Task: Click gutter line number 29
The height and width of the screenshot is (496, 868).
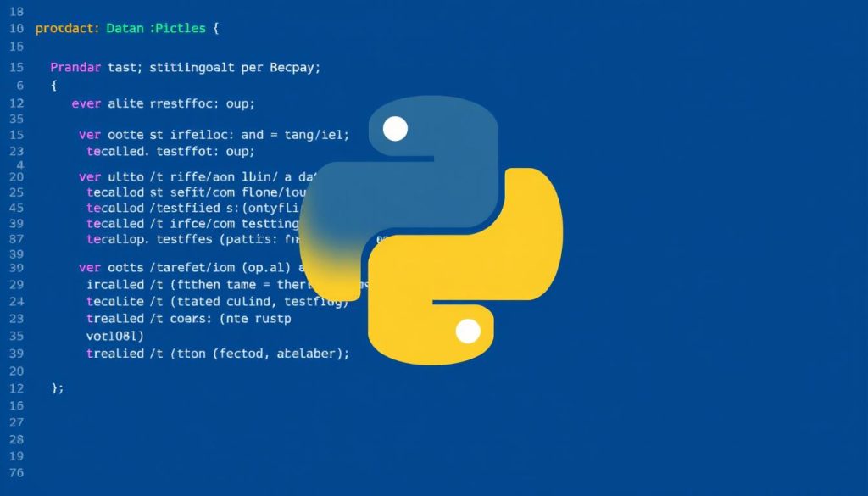Action: tap(17, 285)
